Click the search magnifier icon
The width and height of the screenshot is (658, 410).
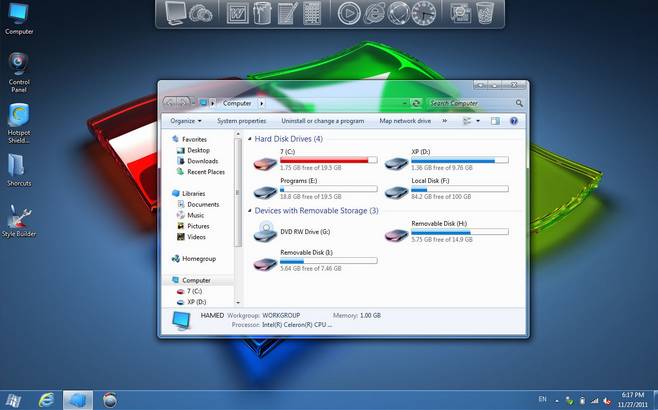click(x=519, y=103)
